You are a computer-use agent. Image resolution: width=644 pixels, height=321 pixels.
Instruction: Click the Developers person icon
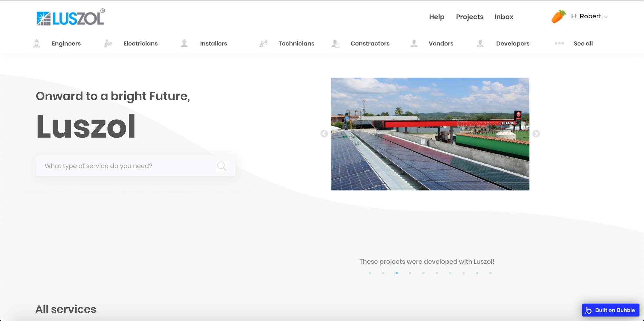[480, 43]
